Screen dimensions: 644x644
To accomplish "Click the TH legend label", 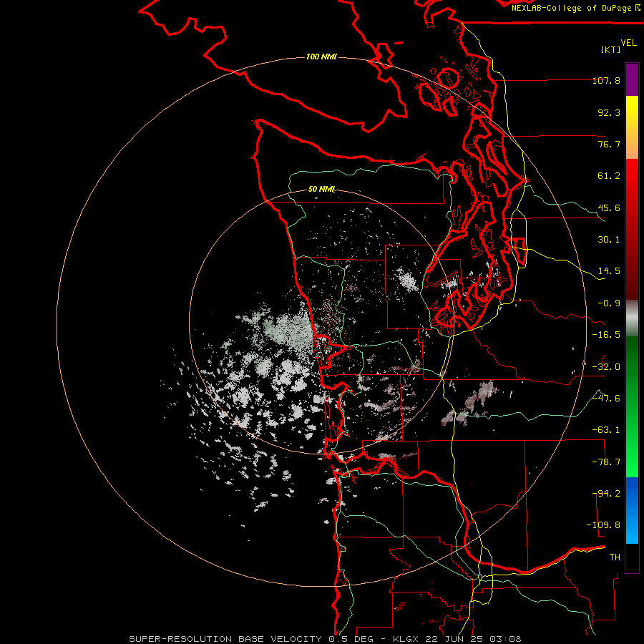I will 615,557.
